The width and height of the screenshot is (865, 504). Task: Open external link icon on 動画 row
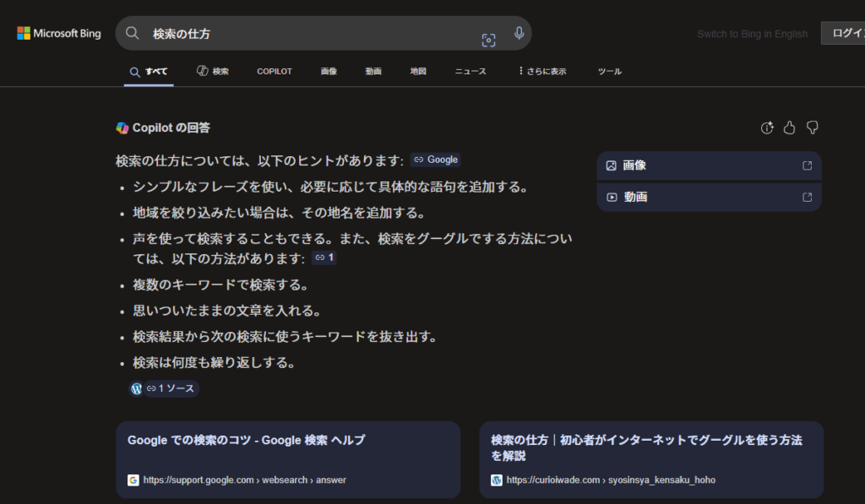tap(807, 197)
